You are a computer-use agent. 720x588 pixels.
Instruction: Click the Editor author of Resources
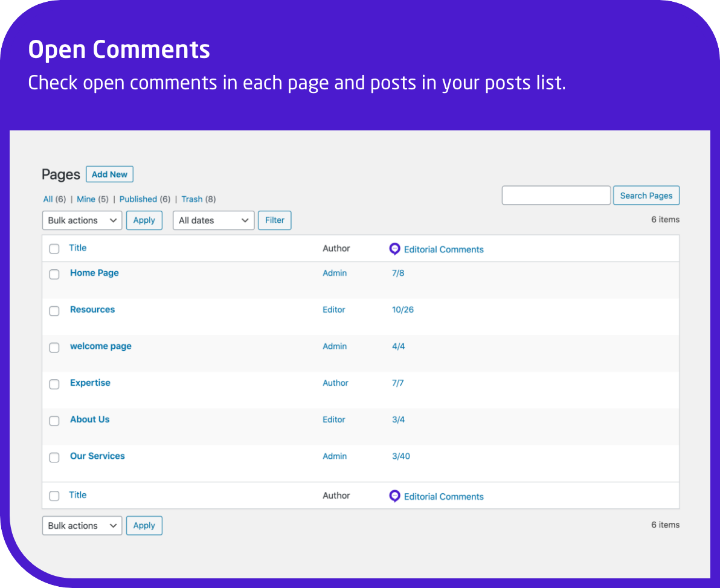click(334, 310)
